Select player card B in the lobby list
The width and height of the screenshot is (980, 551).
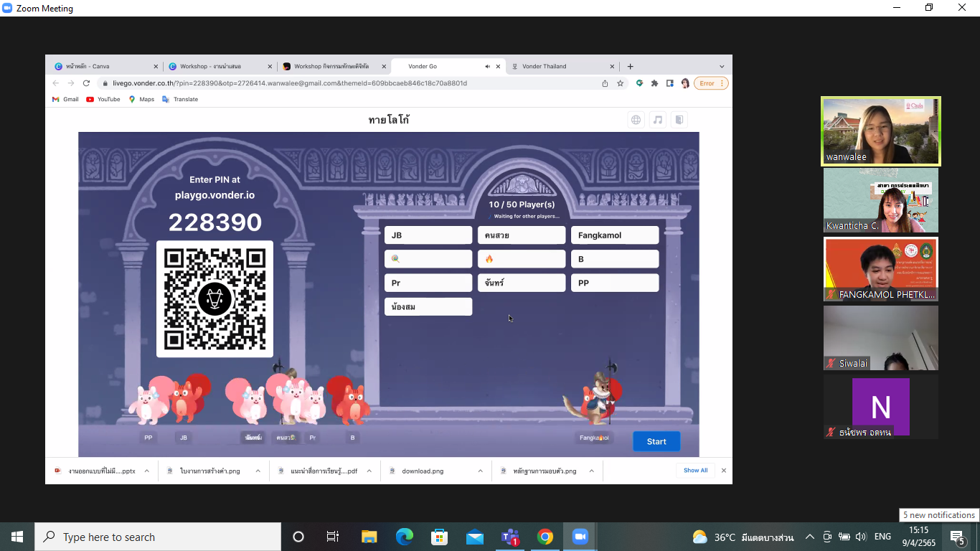point(615,259)
